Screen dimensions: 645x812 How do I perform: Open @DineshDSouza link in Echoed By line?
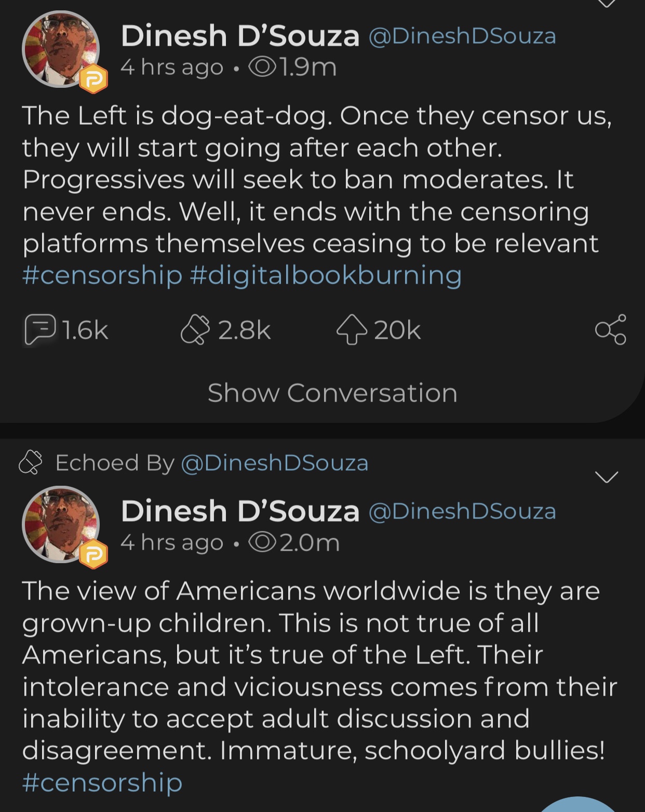[274, 463]
